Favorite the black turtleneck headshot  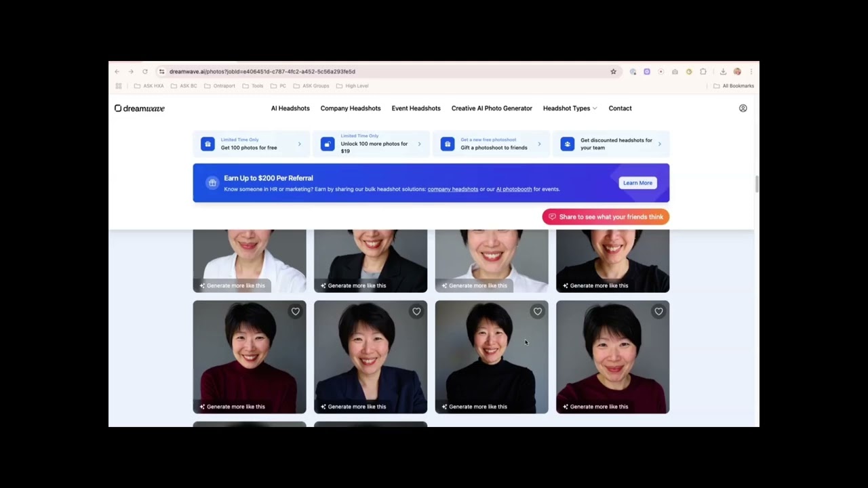[x=538, y=312]
